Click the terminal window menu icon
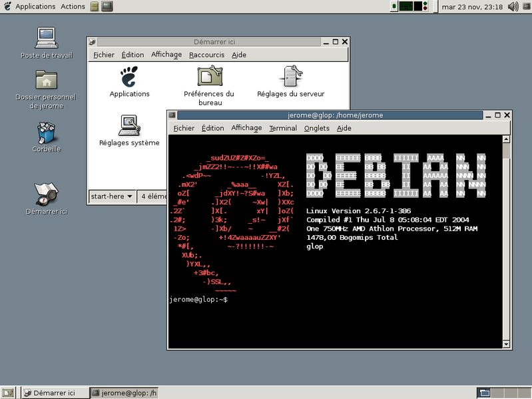The height and width of the screenshot is (399, 532). click(172, 115)
